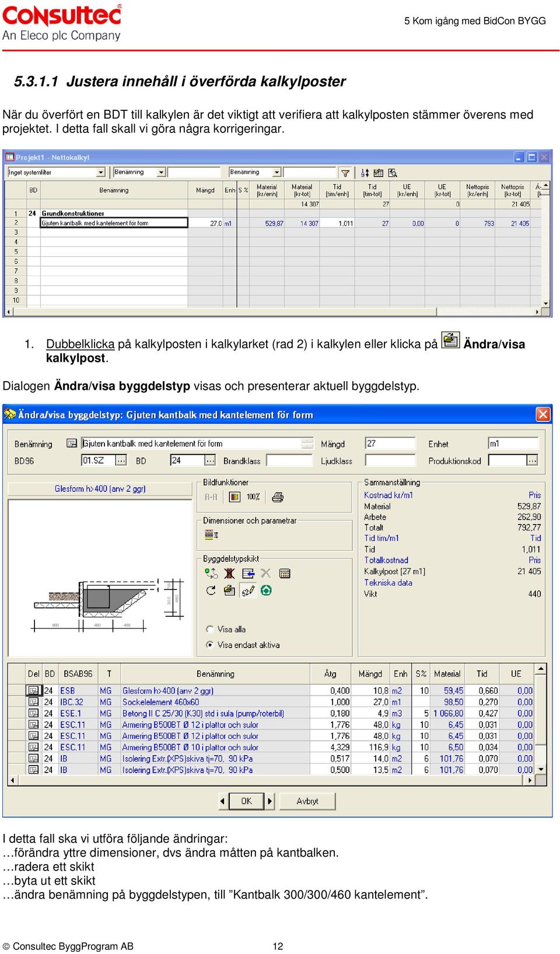Viewport: 560px width, 954px height.
Task: Click the spinner at right of Benämning field
Action: click(307, 443)
